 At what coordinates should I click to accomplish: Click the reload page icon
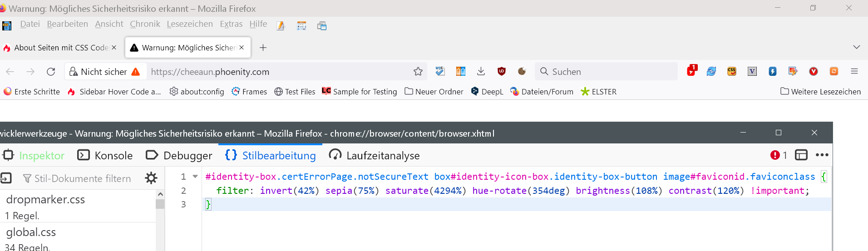coord(51,72)
